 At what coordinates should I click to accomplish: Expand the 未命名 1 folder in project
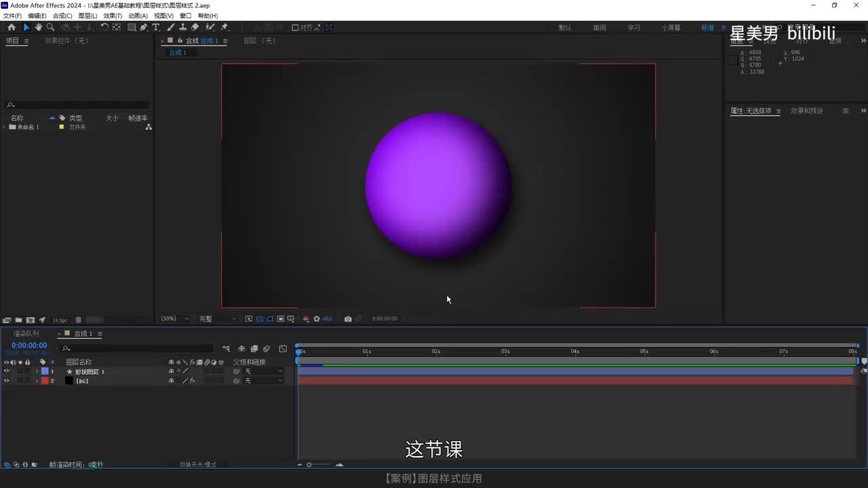pyautogui.click(x=5, y=127)
